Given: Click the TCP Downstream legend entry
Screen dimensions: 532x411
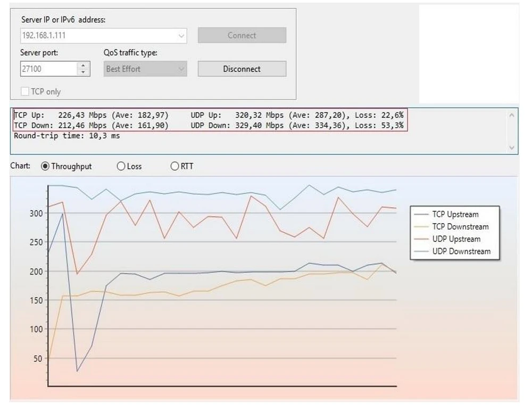Looking at the screenshot, I should 460,227.
